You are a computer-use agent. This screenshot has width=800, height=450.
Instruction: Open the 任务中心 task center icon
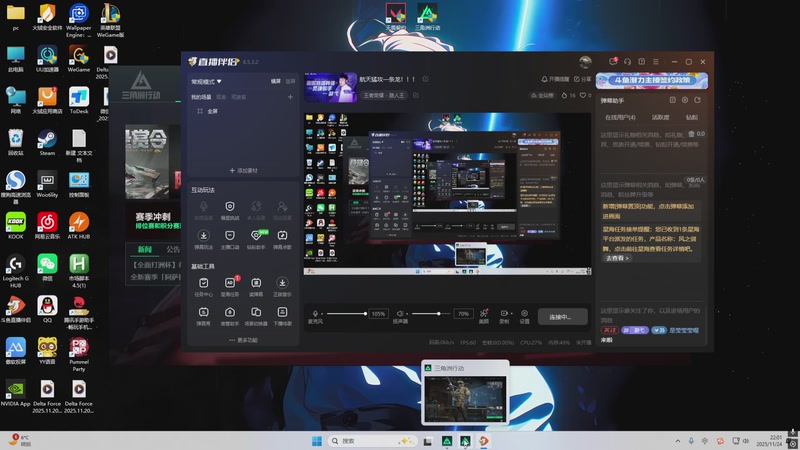click(x=204, y=283)
